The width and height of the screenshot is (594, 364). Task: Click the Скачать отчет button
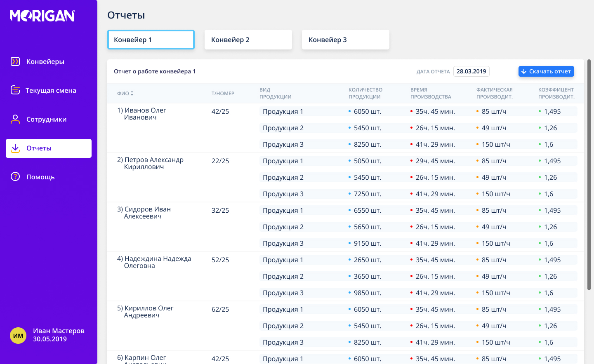pyautogui.click(x=546, y=71)
